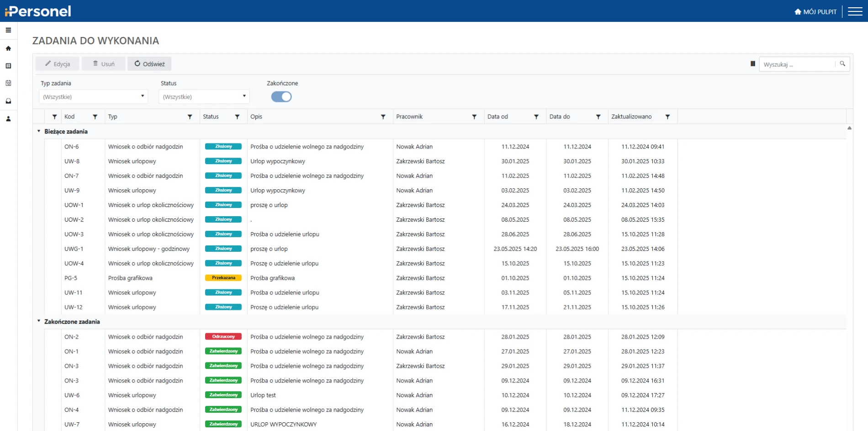Click the filter icon in Pracownik column

(x=474, y=117)
